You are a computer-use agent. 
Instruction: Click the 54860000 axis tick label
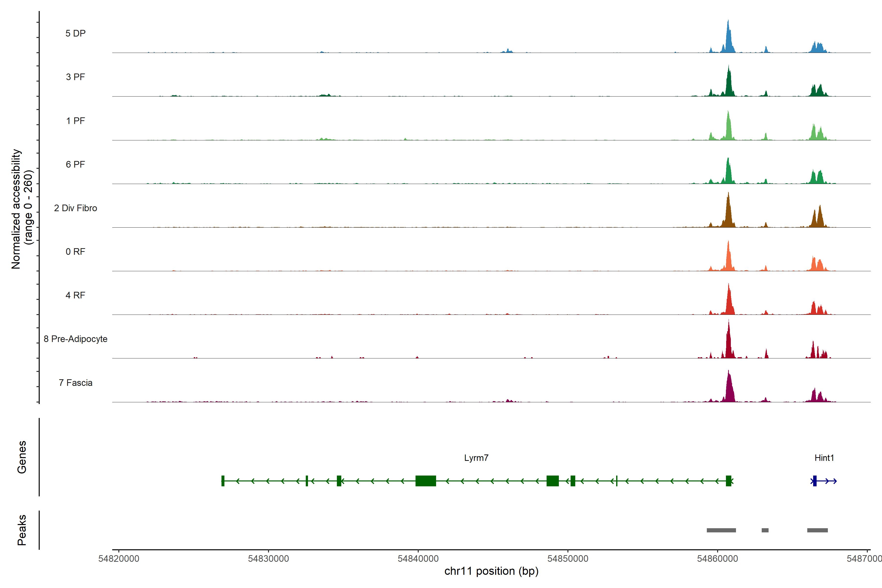[x=717, y=558]
